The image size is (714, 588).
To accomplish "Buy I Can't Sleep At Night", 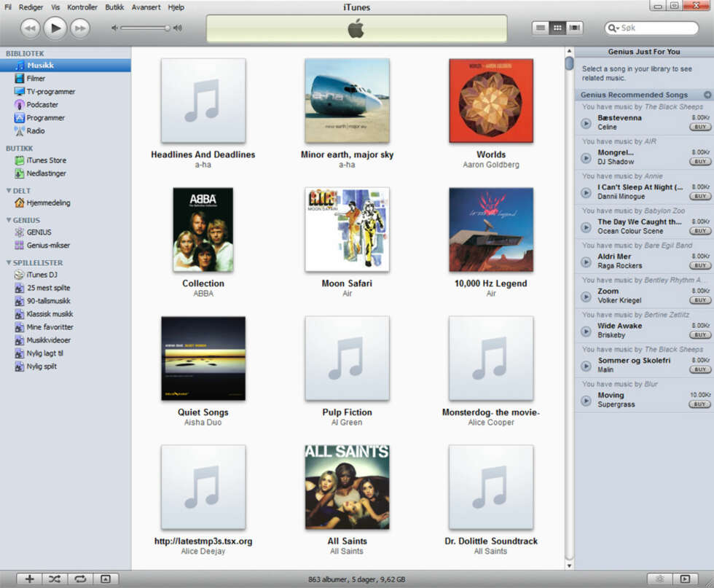I will coord(700,196).
